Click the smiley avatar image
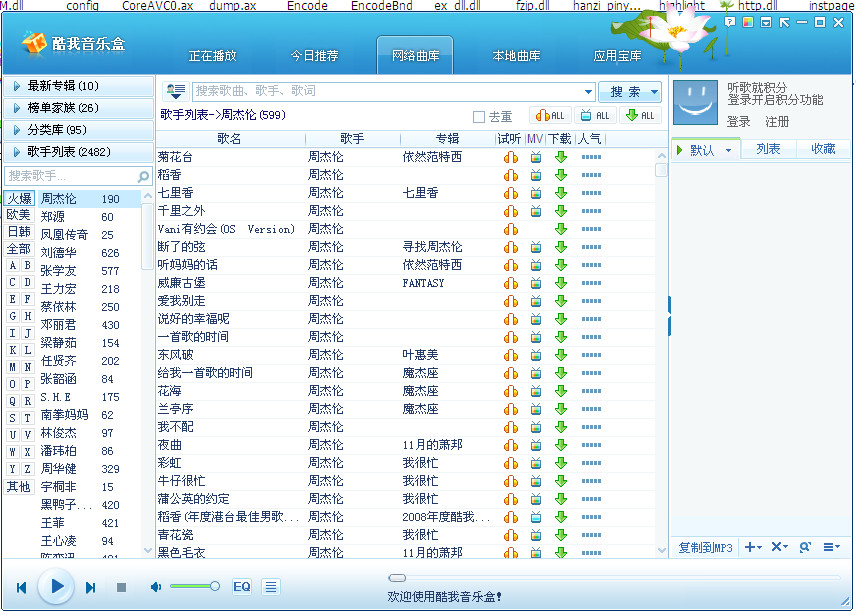856x611 pixels. [695, 103]
